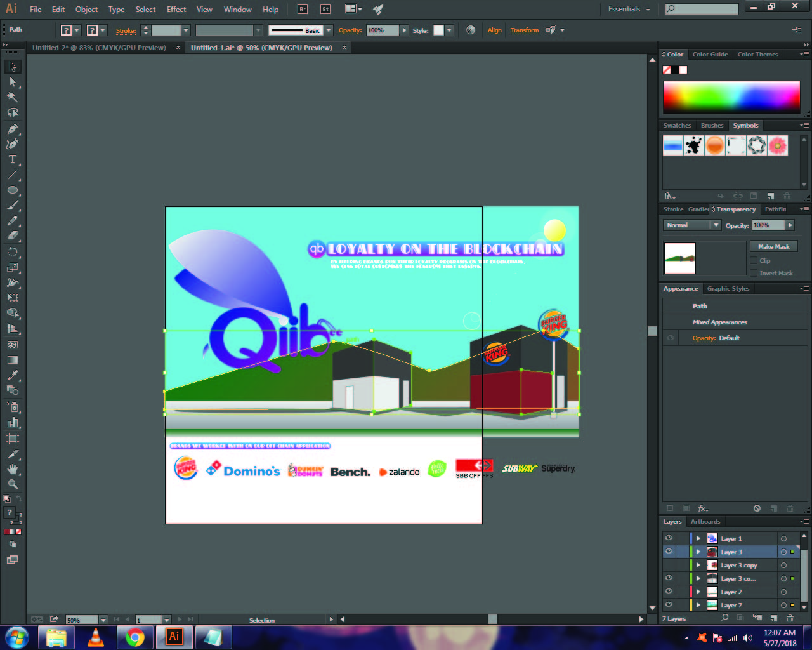Hide Layer 7 with its eye icon
This screenshot has width=812, height=650.
[669, 605]
